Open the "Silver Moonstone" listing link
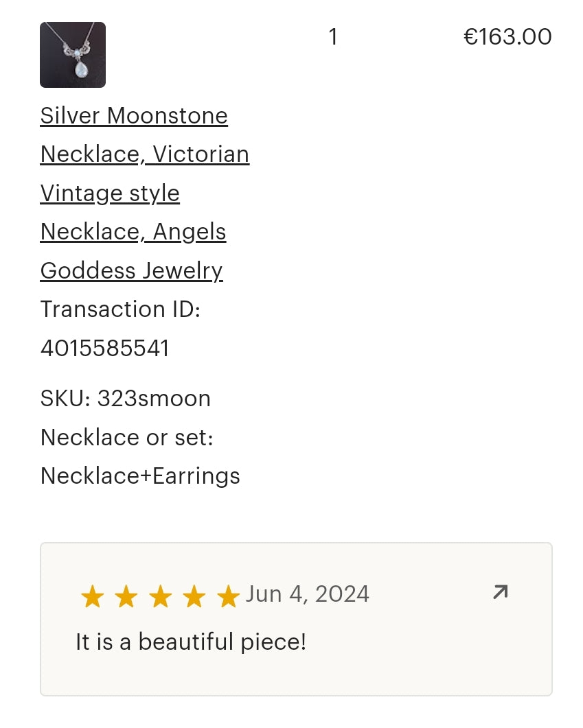583x728 pixels. (x=134, y=115)
